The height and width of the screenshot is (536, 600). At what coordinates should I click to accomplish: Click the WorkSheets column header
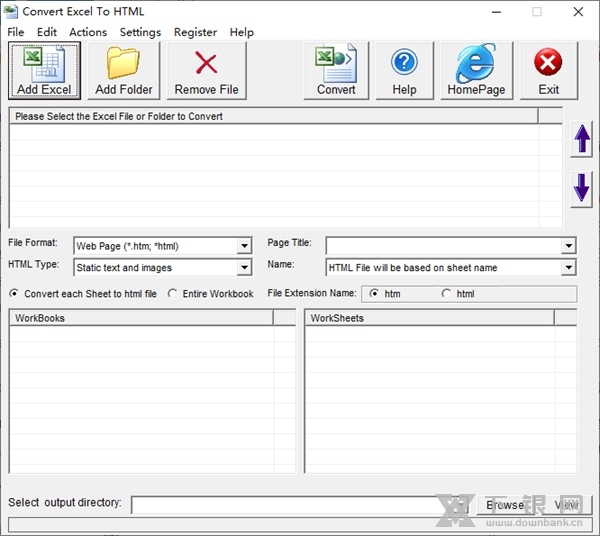430,318
